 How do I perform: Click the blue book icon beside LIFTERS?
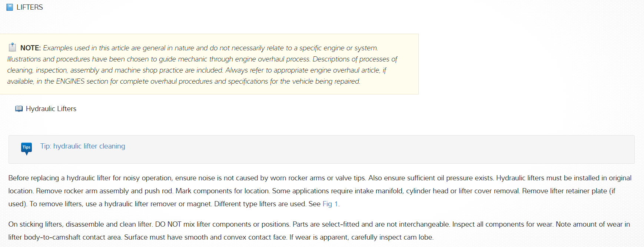tap(10, 7)
